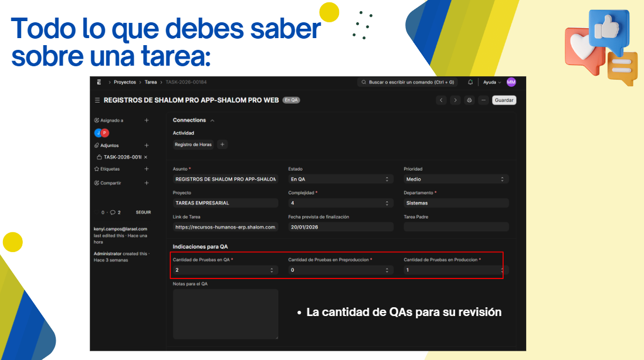The width and height of the screenshot is (644, 360).
Task: Click the notifications bell icon
Action: pos(470,82)
